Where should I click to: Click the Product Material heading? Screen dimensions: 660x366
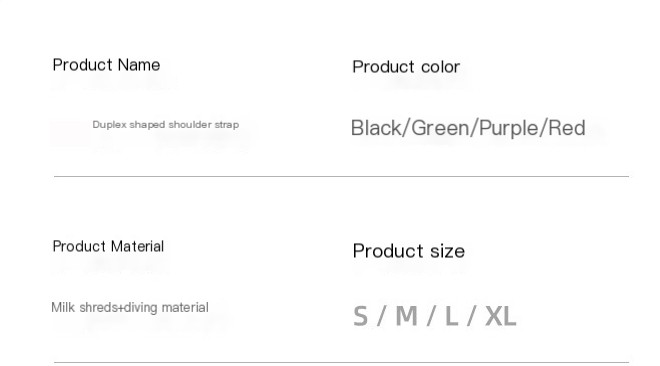(108, 246)
